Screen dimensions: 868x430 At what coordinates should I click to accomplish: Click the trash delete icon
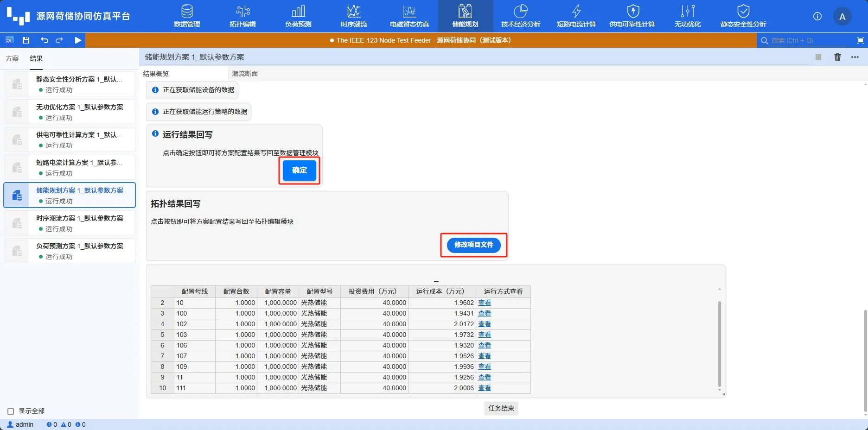click(837, 57)
